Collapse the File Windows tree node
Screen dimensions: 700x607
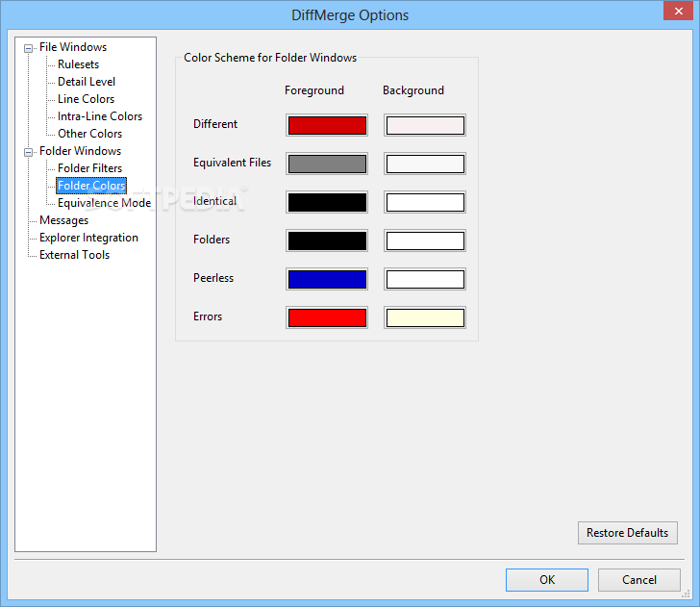[28, 48]
